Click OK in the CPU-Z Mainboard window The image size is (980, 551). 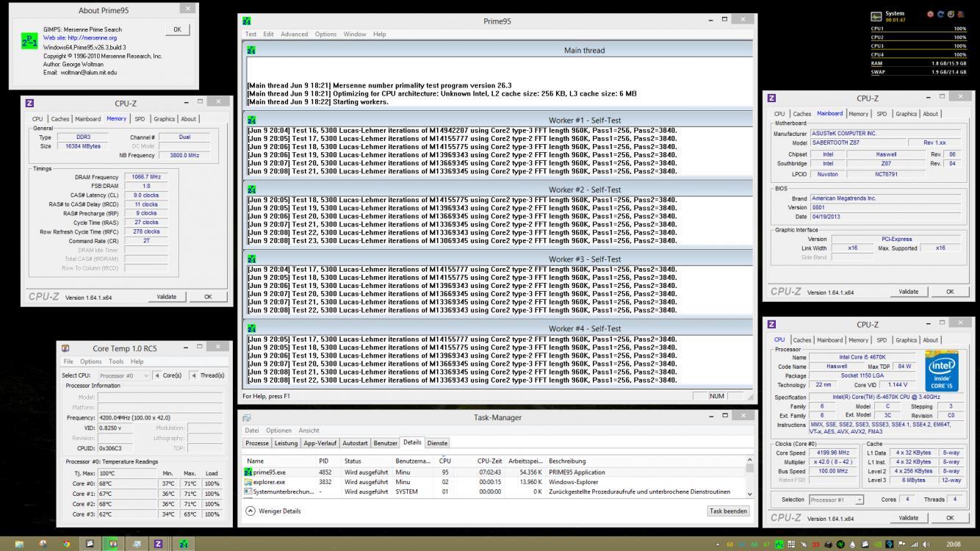[950, 292]
